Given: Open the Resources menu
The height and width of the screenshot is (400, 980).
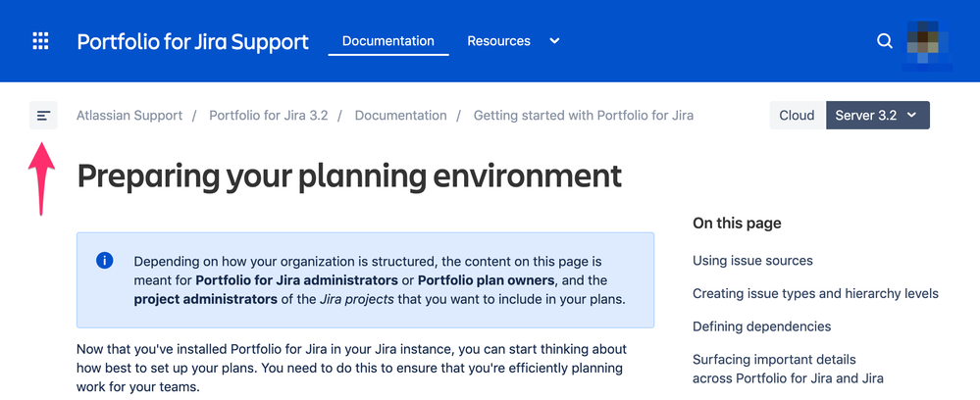Looking at the screenshot, I should tap(498, 41).
